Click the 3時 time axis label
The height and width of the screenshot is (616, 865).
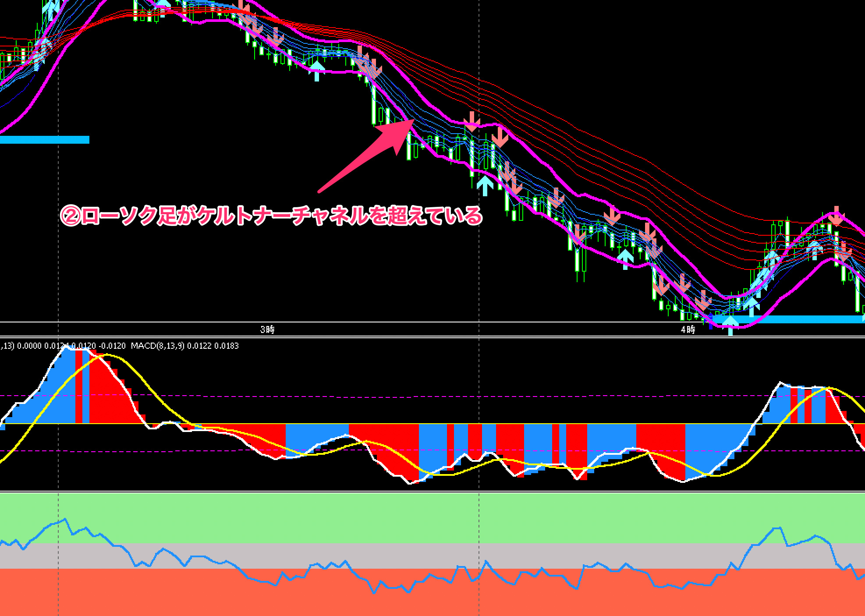pos(267,329)
